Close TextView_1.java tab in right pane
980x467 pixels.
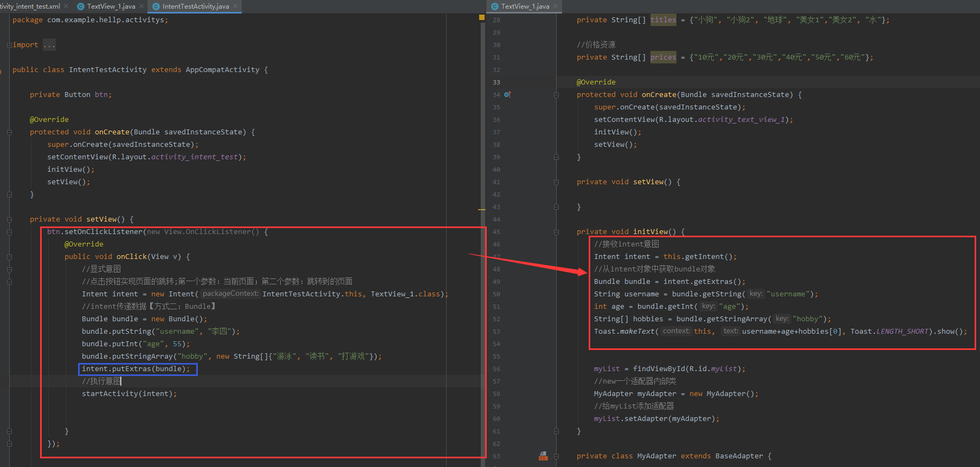coord(556,7)
